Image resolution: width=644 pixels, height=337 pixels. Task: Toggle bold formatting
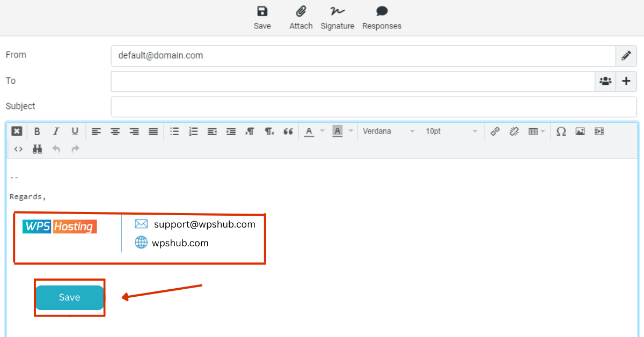point(37,131)
